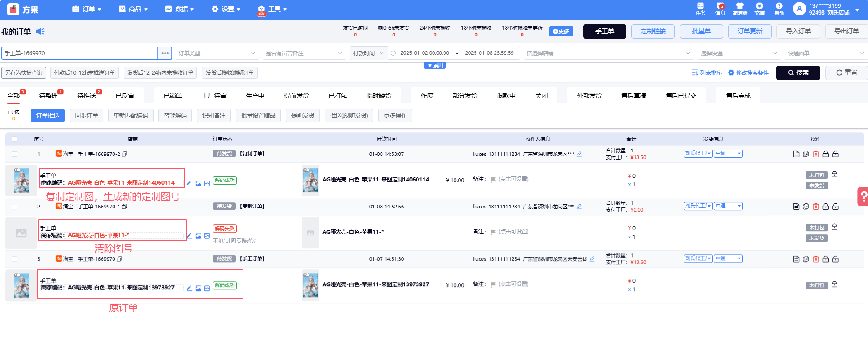Screen dimensions: 868x341
Task: Open the 商品 menu in the top bar
Action: 134,9
